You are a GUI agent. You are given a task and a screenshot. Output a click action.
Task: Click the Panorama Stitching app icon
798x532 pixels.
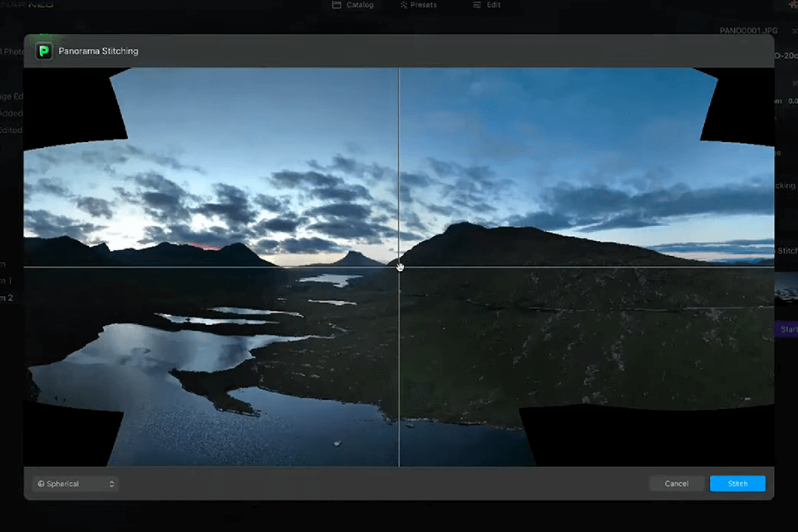coord(44,51)
